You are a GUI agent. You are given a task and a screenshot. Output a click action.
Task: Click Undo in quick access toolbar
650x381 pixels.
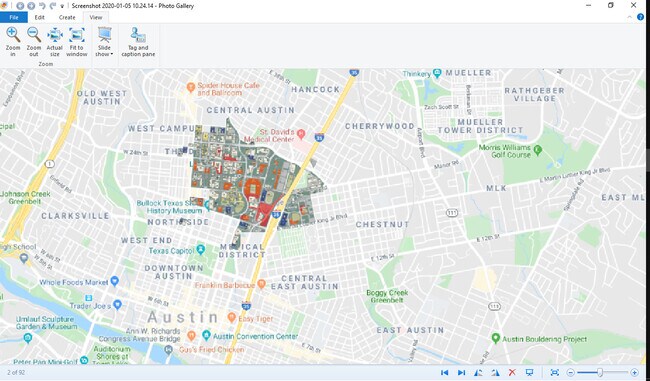coord(42,6)
